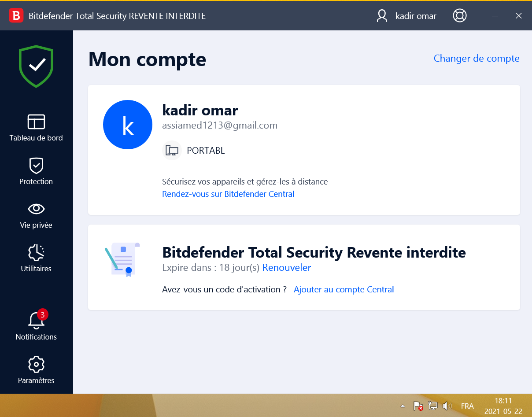Click the network icon in system tray
532x417 pixels.
433,406
